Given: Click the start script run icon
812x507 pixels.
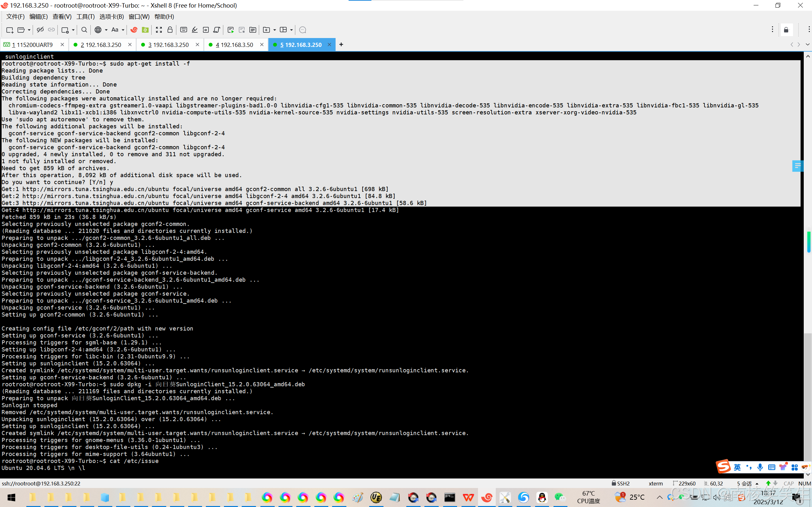Looking at the screenshot, I should (231, 30).
